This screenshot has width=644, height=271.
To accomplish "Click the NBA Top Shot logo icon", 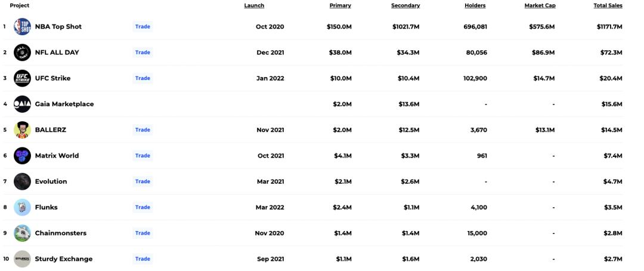I will point(22,27).
